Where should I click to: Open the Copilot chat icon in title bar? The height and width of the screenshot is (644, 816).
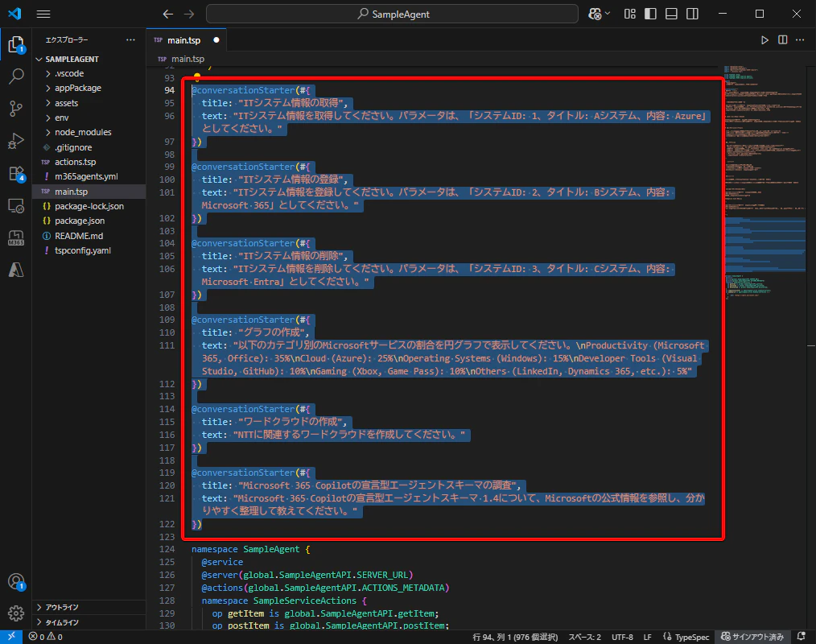coord(595,14)
